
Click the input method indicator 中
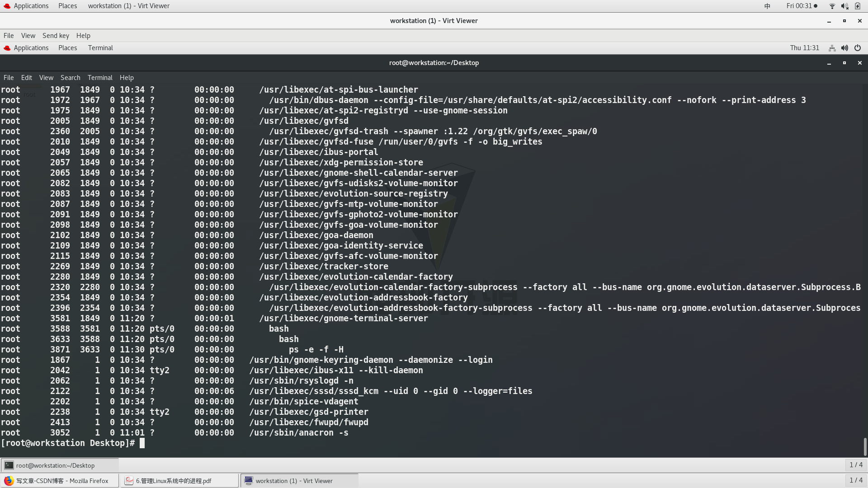767,6
